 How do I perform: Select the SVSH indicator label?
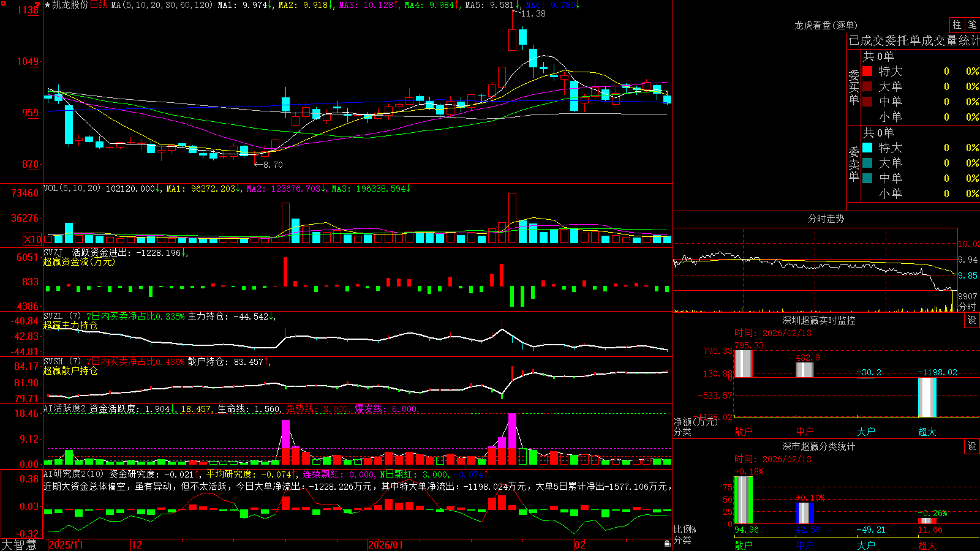[53, 362]
